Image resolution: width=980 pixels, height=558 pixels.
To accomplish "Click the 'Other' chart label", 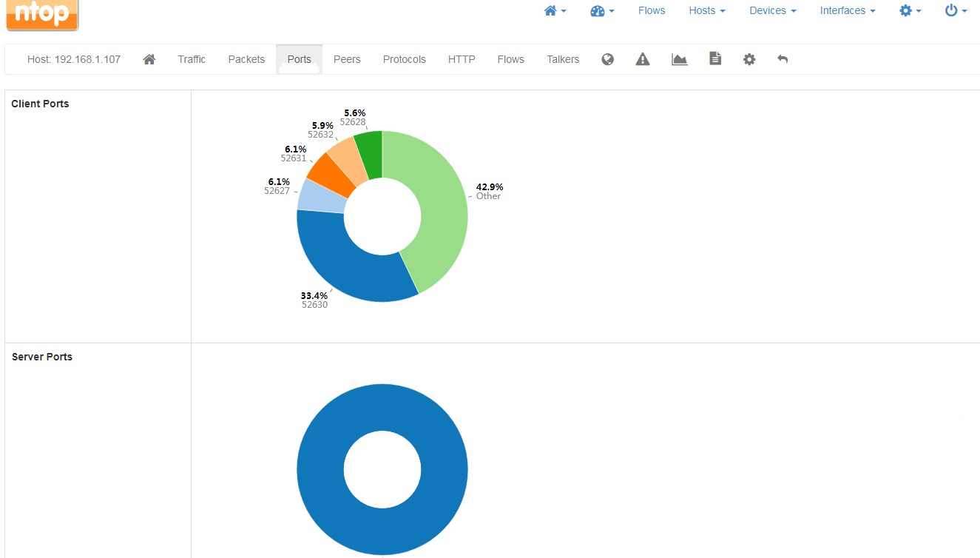I will click(x=488, y=196).
